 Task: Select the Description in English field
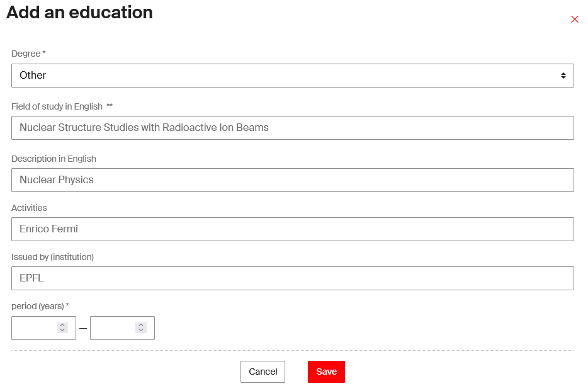(x=293, y=179)
